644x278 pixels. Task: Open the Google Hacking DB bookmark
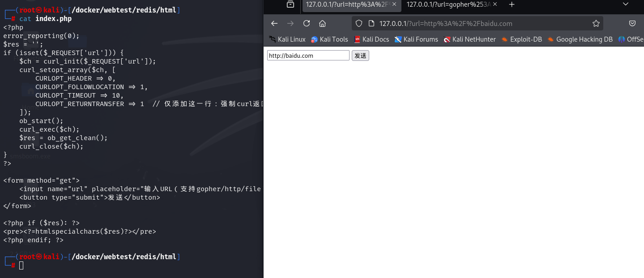coord(580,39)
